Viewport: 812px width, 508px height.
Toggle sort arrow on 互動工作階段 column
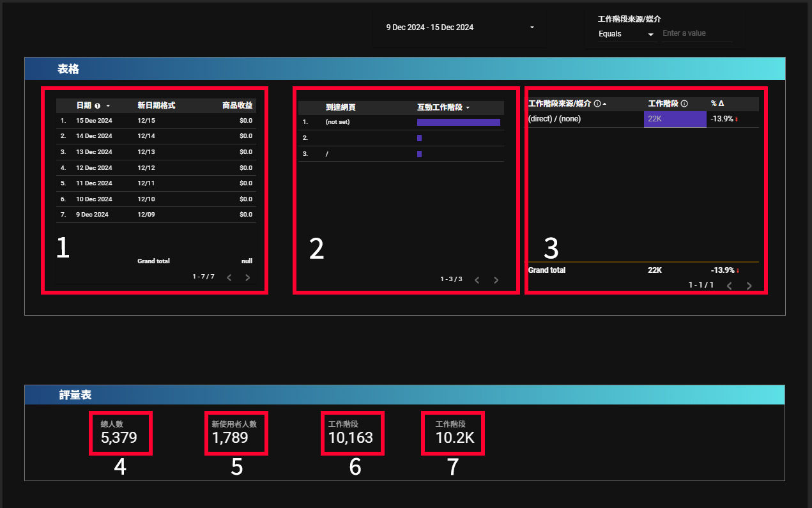[468, 108]
